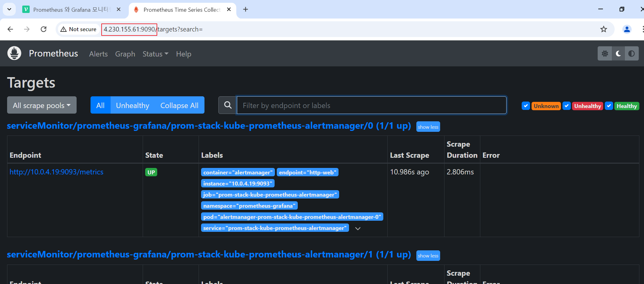
Task: Show only Unhealthy targets button
Action: tap(133, 105)
